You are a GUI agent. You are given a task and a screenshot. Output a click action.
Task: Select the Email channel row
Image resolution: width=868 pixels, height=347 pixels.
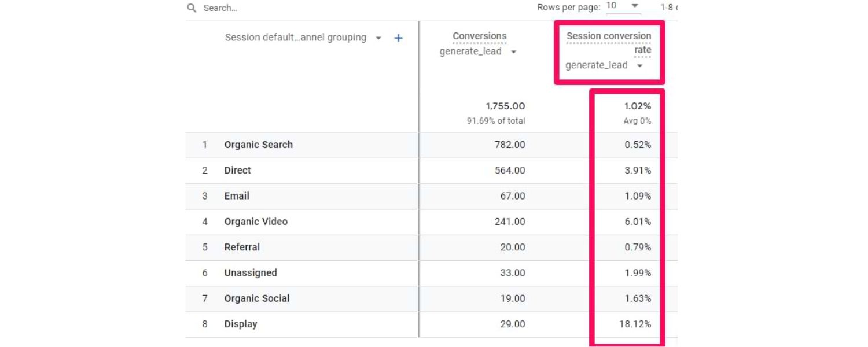[236, 195]
